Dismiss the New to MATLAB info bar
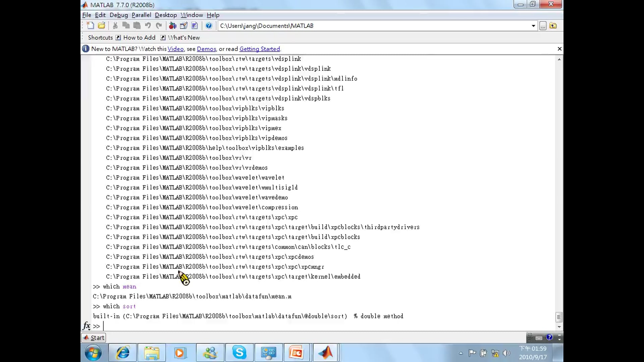The image size is (644, 362). click(x=559, y=49)
